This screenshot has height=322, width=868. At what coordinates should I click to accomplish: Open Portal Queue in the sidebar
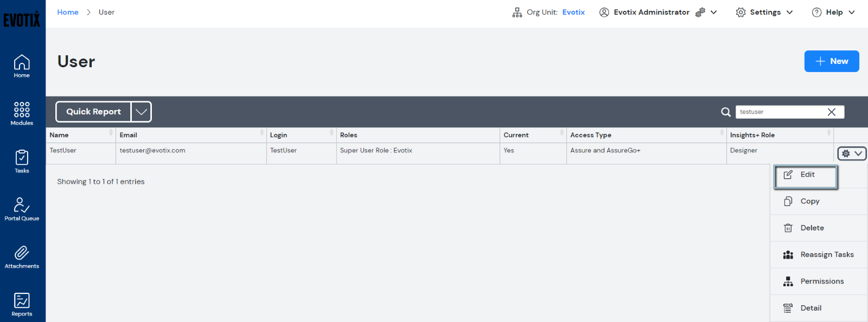pyautogui.click(x=22, y=209)
